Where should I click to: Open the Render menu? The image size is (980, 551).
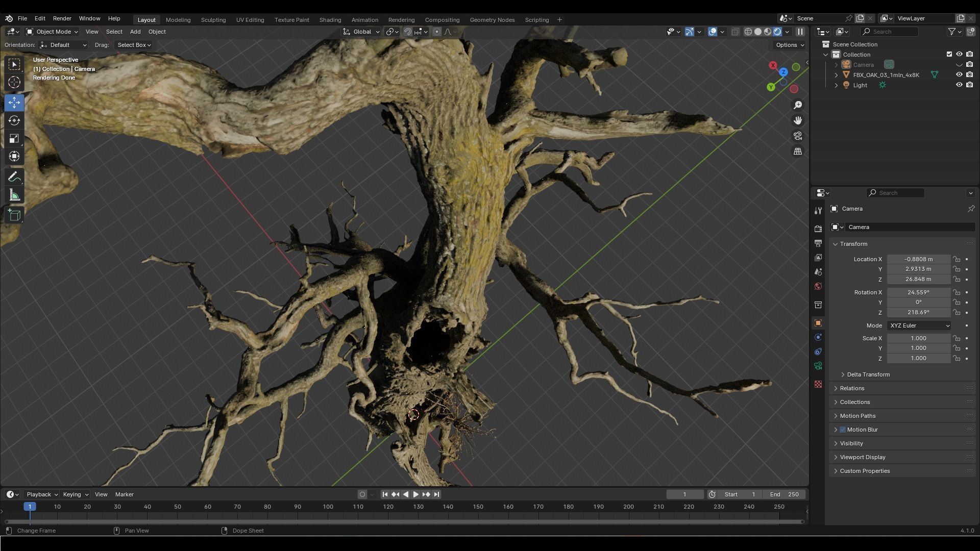62,18
